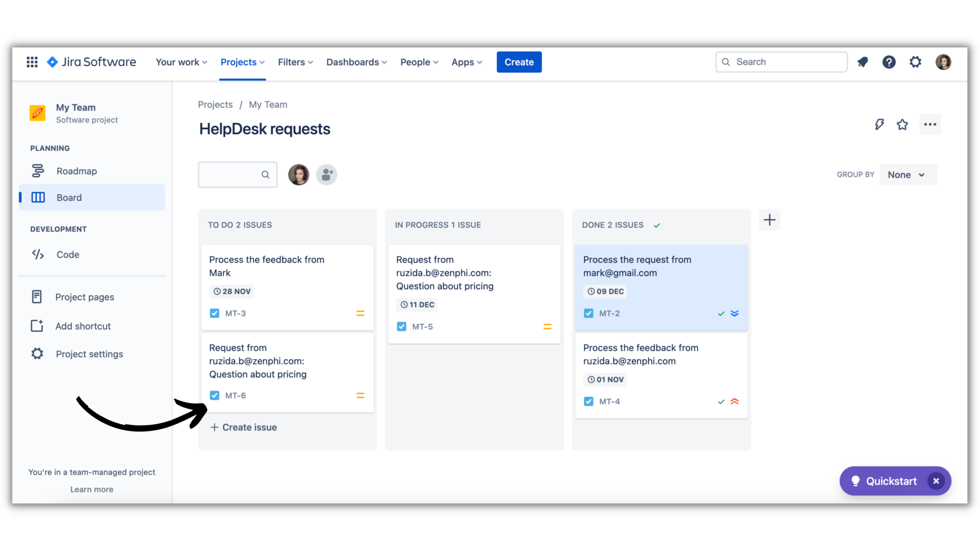Click the lightning automation icon
980x551 pixels.
pyautogui.click(x=879, y=124)
